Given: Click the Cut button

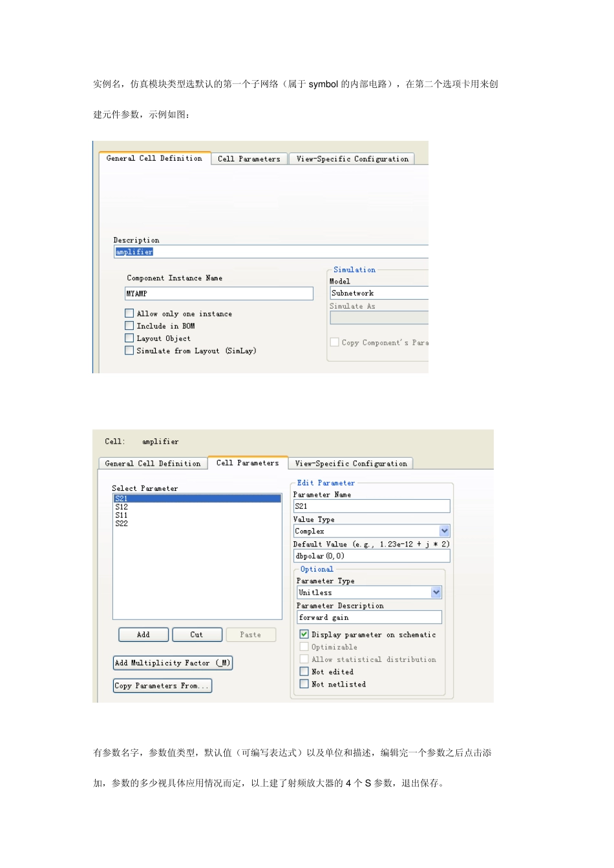Looking at the screenshot, I should click(197, 635).
